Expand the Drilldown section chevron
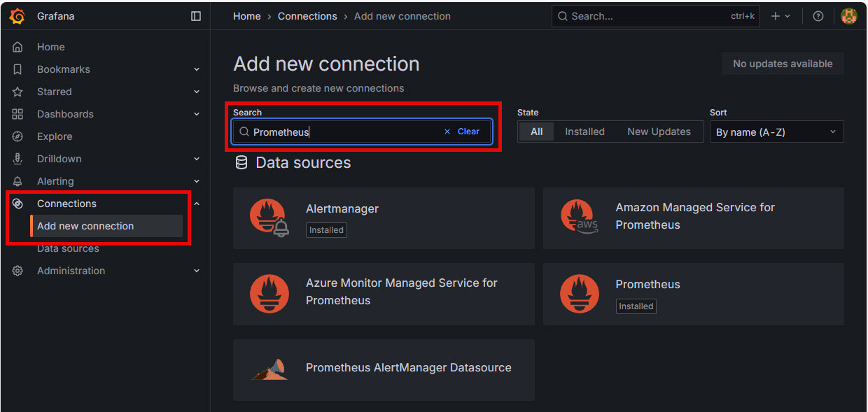The image size is (868, 412). click(x=197, y=159)
